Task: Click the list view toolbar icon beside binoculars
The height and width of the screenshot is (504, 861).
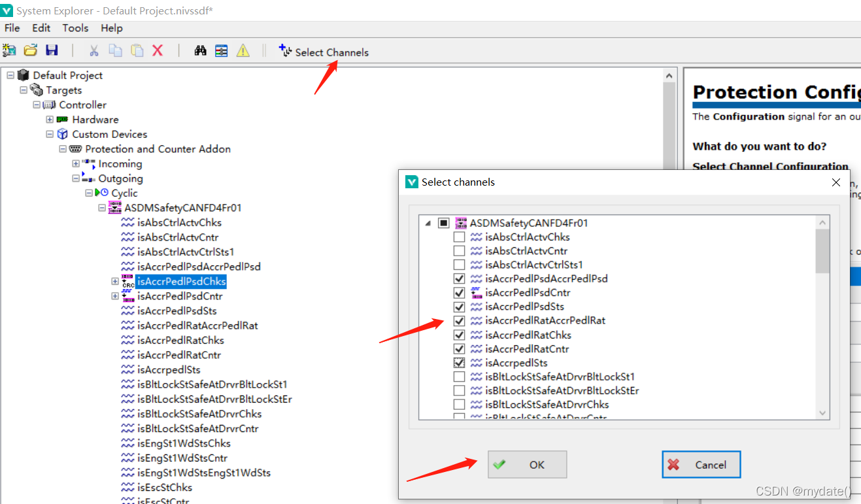Action: click(x=222, y=50)
